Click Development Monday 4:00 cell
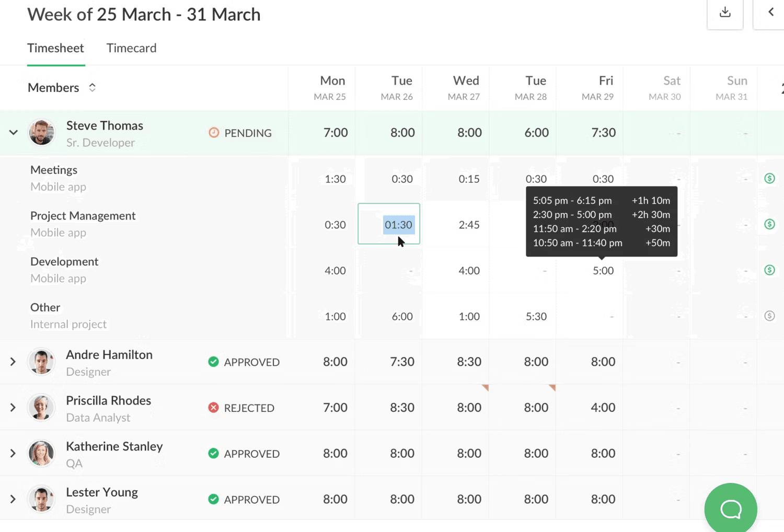This screenshot has width=784, height=532. [335, 271]
